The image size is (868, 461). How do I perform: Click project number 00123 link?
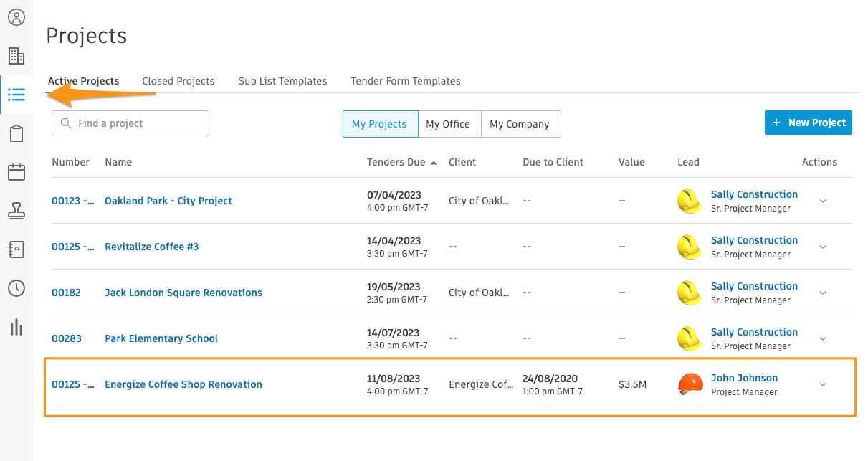(72, 201)
